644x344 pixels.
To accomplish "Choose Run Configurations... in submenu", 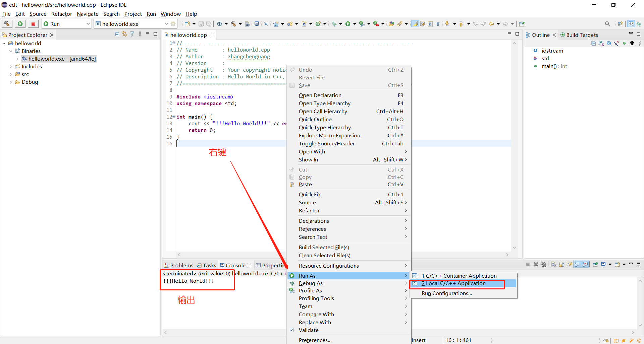I will pos(447,293).
